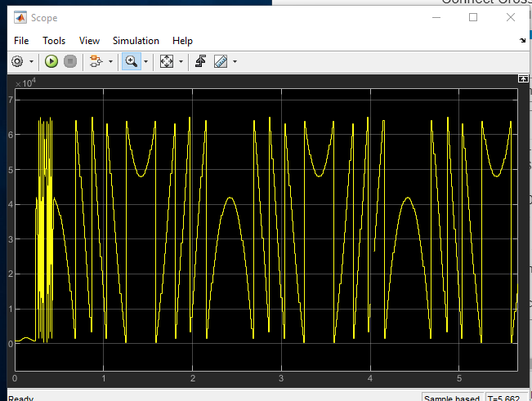Click the x-axis tick label 5
This screenshot has width=532, height=401.
459,378
